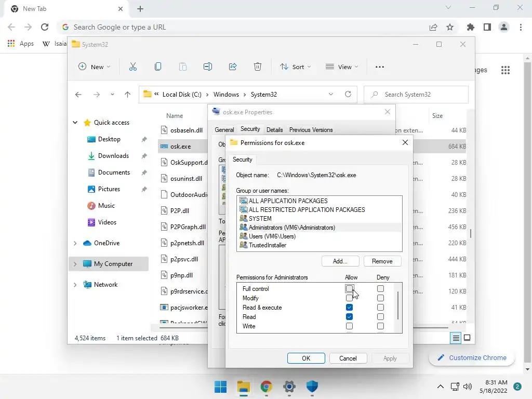Open the Windows Start menu
Viewport: 532px width, 399px height.
[x=220, y=387]
